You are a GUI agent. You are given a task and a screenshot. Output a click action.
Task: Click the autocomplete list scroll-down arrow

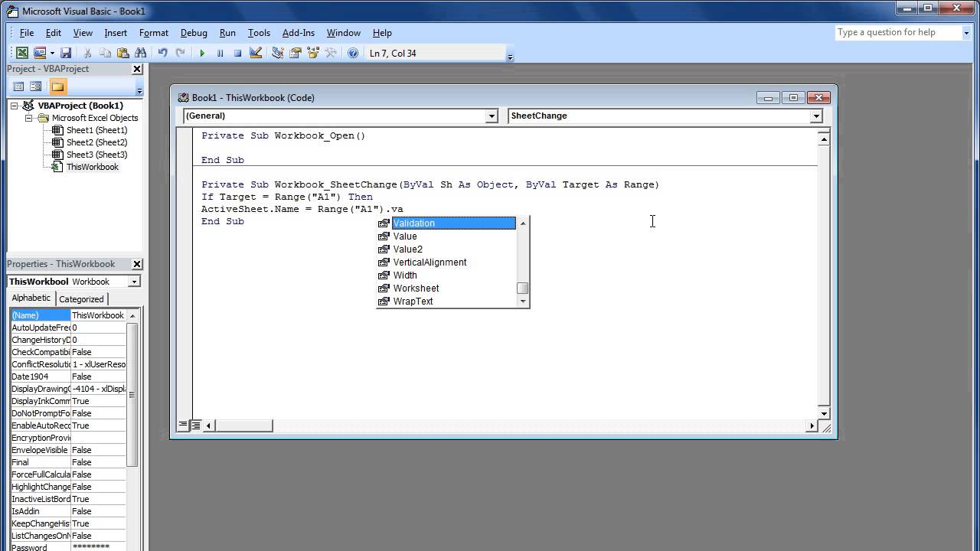pos(523,302)
